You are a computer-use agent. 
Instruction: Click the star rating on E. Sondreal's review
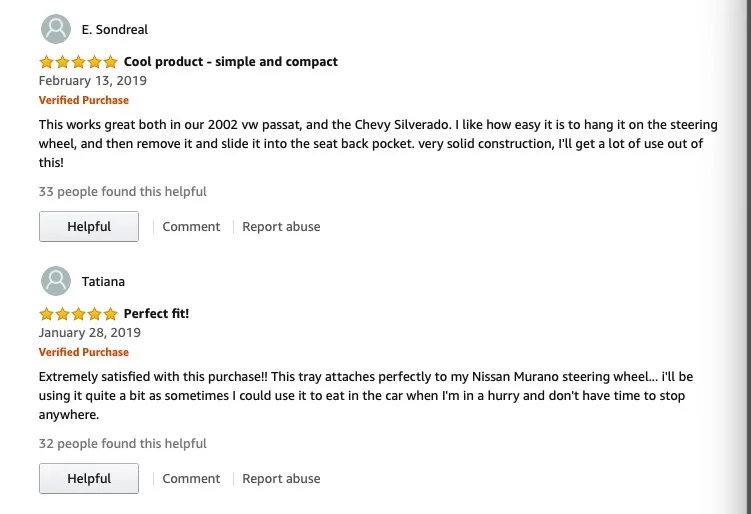pyautogui.click(x=78, y=62)
